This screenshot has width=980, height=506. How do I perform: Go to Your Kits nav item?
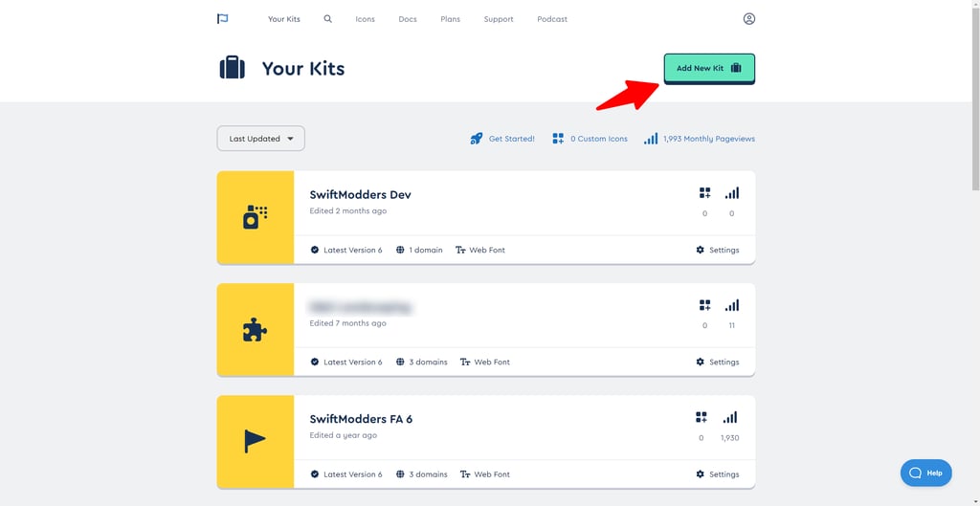(x=284, y=19)
